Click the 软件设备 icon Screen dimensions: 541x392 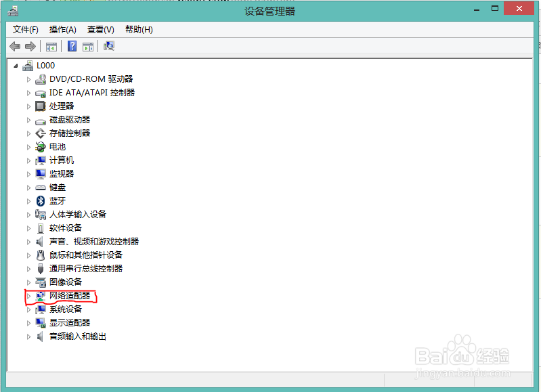point(41,228)
